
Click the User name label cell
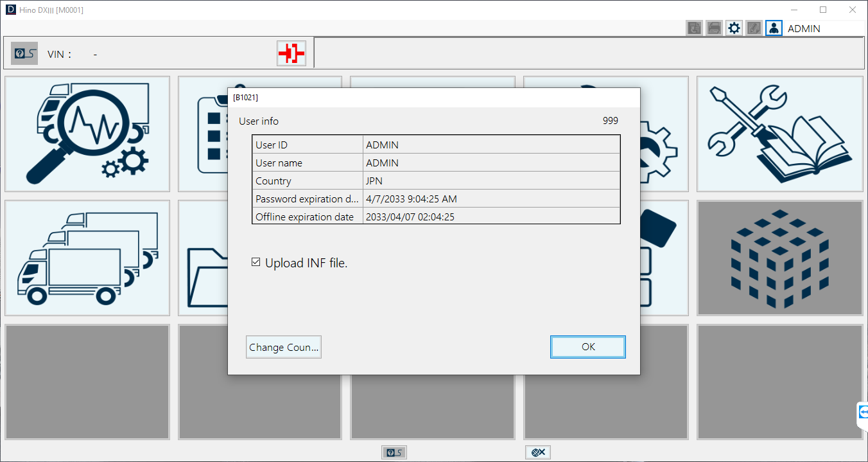[x=308, y=163]
